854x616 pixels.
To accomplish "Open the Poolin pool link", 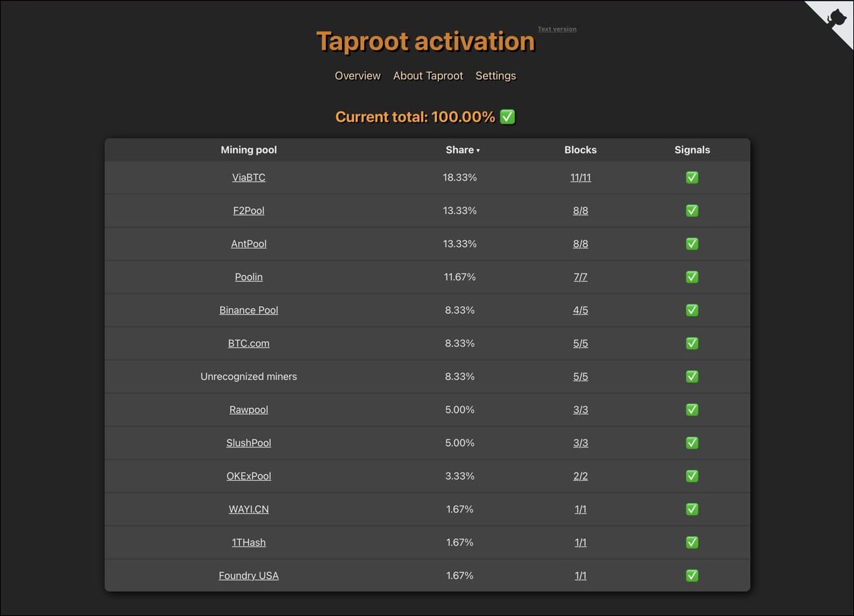I will (x=249, y=277).
